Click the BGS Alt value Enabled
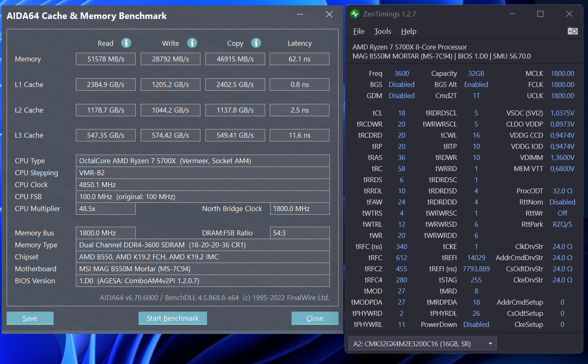 click(476, 85)
